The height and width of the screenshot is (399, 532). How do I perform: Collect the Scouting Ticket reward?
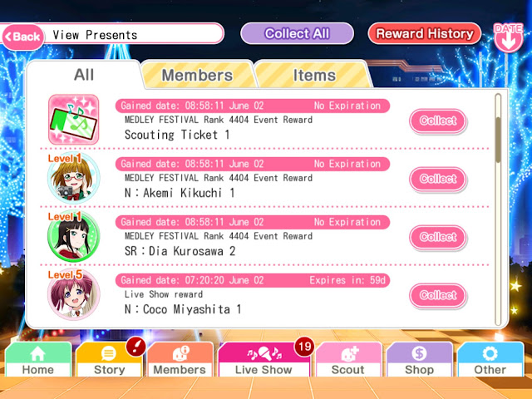coord(438,121)
